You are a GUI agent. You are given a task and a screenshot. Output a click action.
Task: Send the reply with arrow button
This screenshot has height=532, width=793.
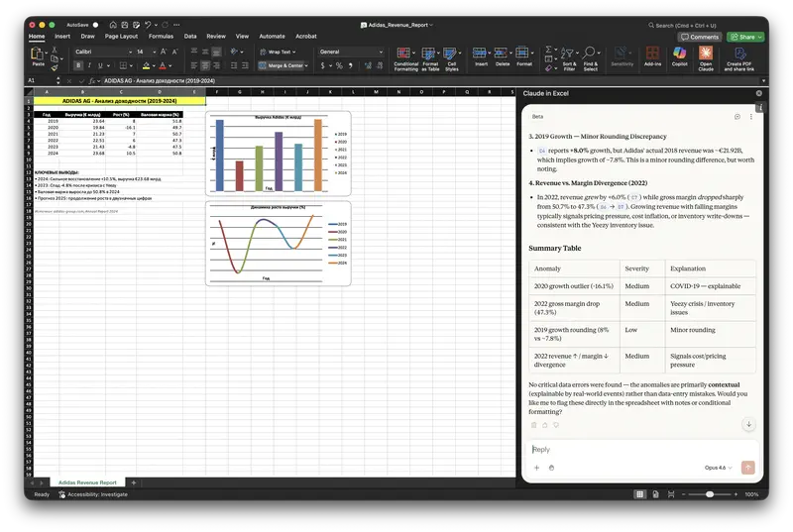click(x=747, y=467)
